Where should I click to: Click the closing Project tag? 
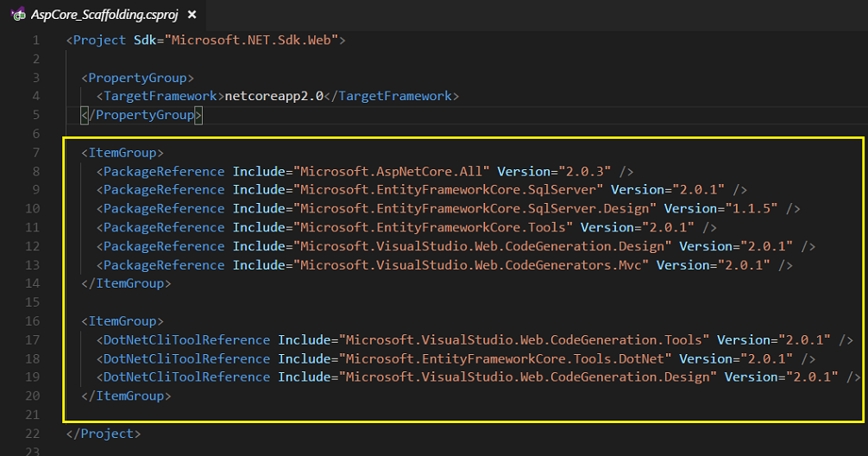(x=104, y=434)
